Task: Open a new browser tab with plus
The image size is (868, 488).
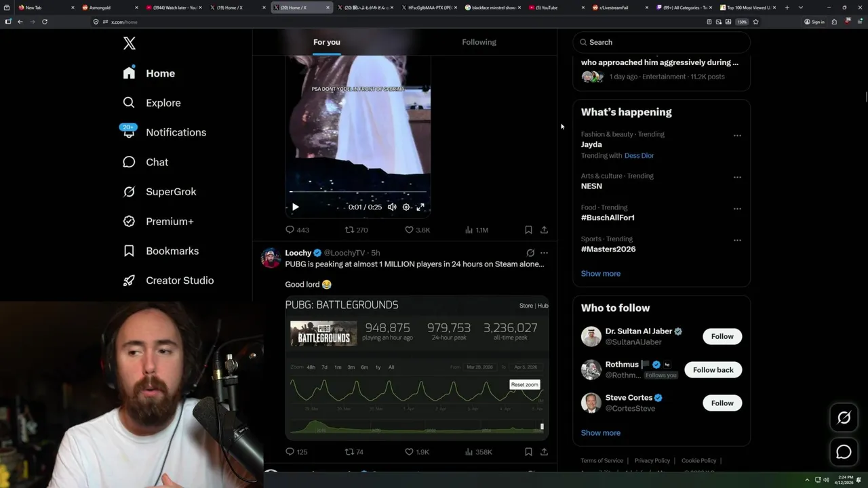Action: pyautogui.click(x=787, y=7)
